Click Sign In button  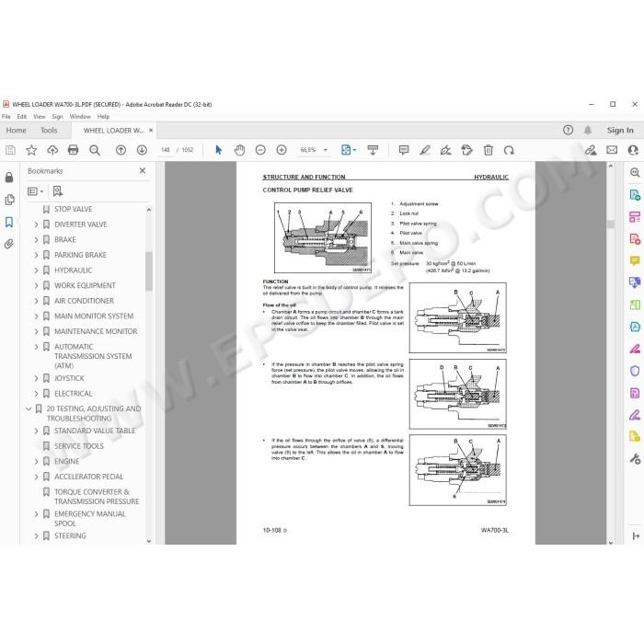point(620,131)
